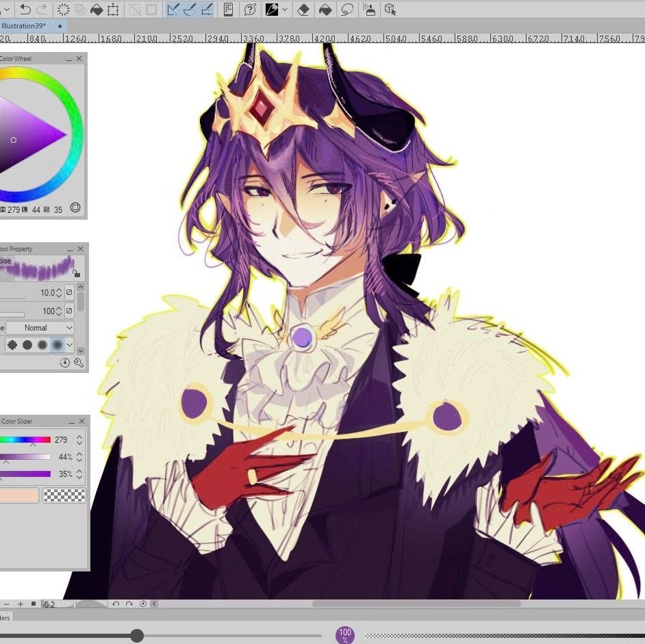Click the Undo arrow in the command bar
This screenshot has height=644, width=645.
click(25, 10)
